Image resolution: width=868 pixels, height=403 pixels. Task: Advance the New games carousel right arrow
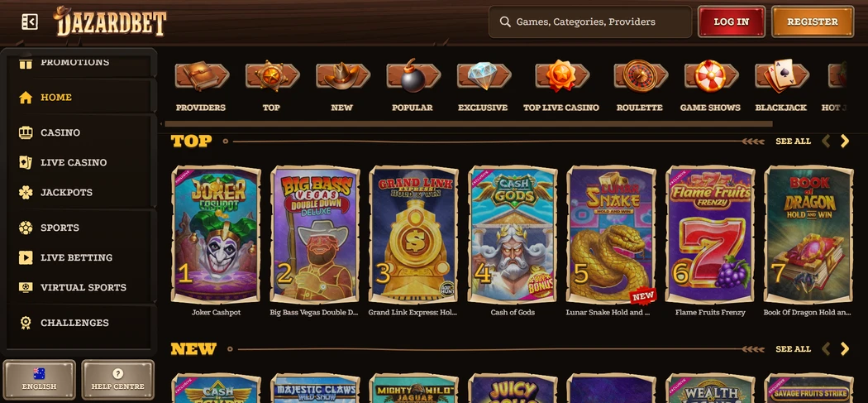[x=845, y=348]
